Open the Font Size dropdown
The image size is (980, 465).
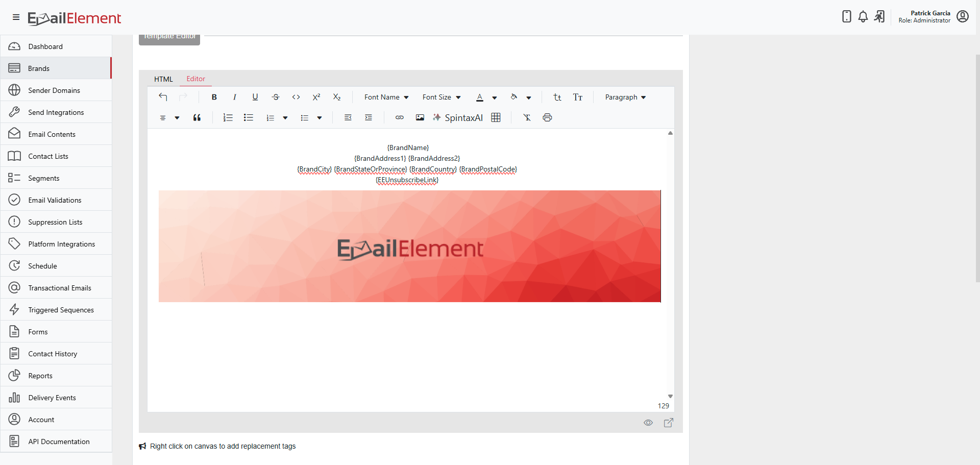[442, 97]
